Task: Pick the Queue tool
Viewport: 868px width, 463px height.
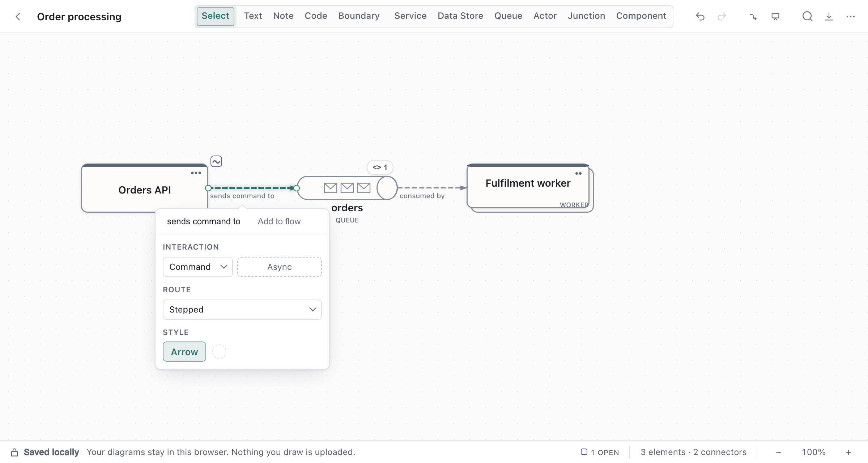Action: 508,16
